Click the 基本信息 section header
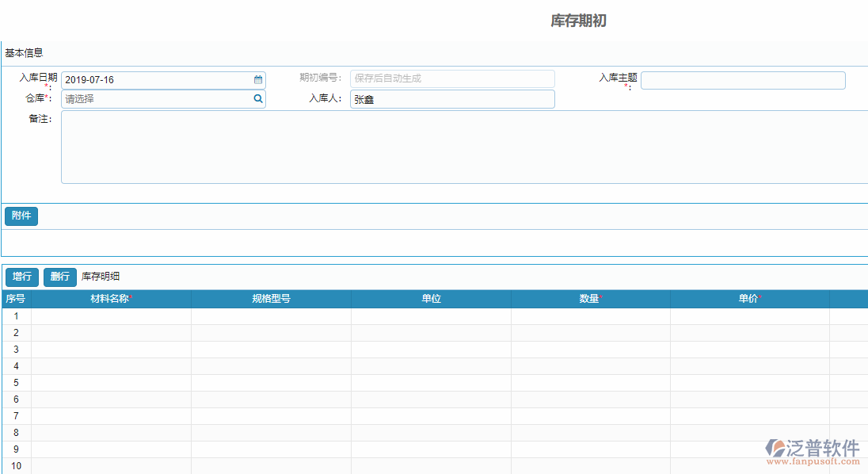The height and width of the screenshot is (474, 868). [23, 52]
